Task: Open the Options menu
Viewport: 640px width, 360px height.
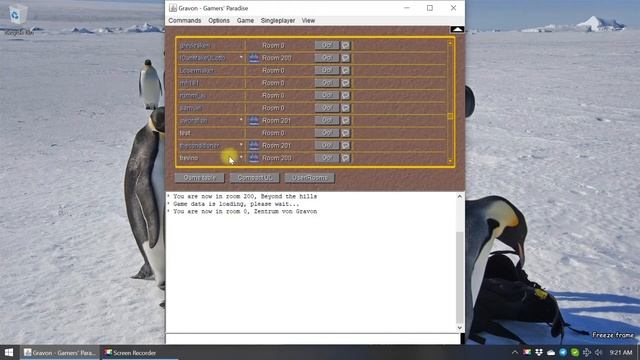Action: 219,20
